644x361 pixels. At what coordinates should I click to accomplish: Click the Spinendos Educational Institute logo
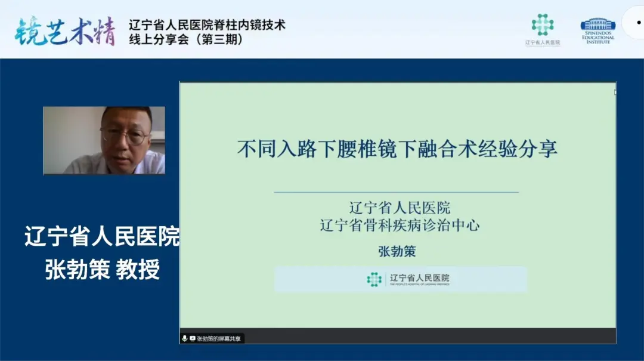[x=597, y=30]
